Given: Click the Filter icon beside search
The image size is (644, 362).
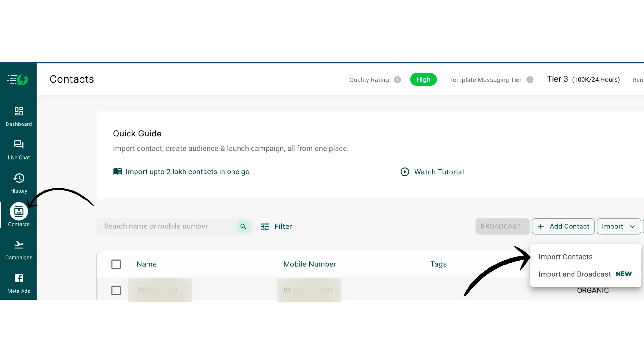Looking at the screenshot, I should pyautogui.click(x=265, y=226).
